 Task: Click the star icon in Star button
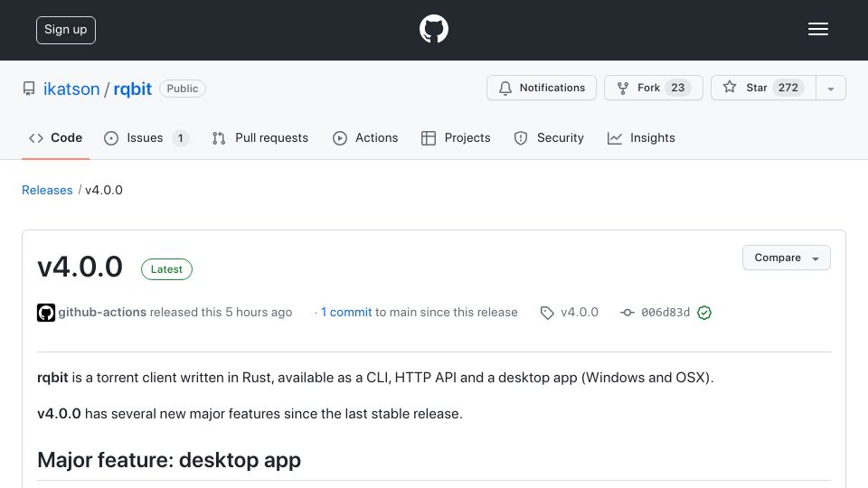(x=730, y=87)
